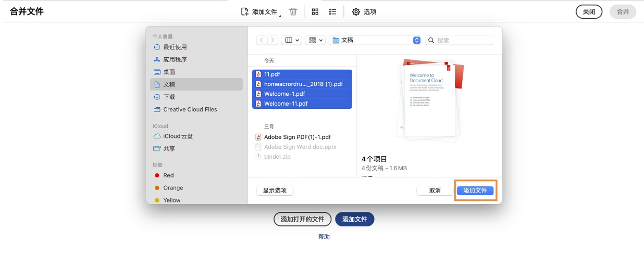Switch to list view icon

pyautogui.click(x=333, y=11)
